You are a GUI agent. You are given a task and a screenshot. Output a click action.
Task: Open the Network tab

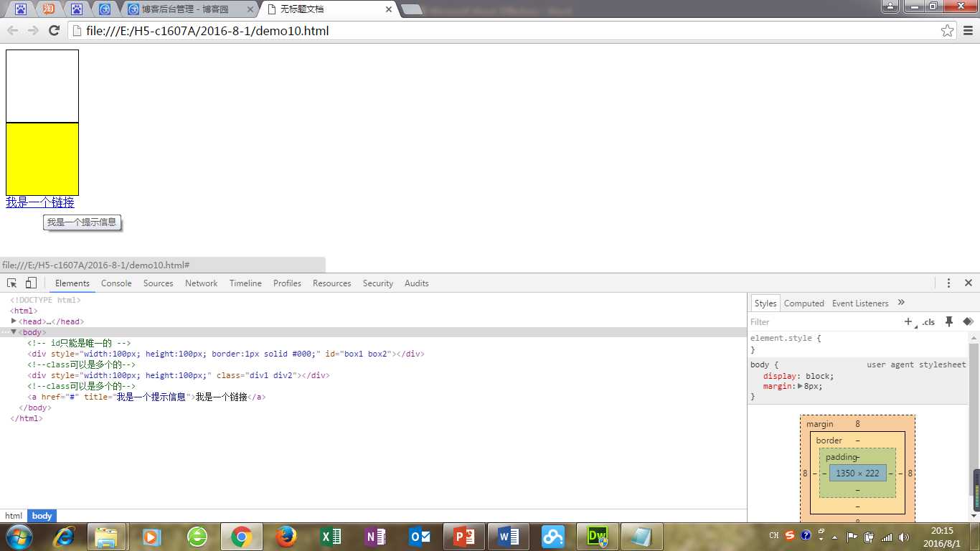pyautogui.click(x=201, y=283)
